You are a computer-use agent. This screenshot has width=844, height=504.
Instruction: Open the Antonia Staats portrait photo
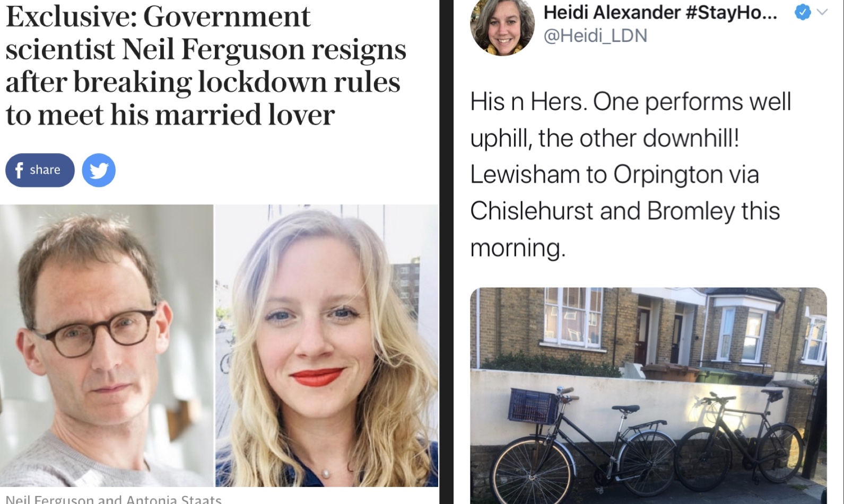point(327,346)
